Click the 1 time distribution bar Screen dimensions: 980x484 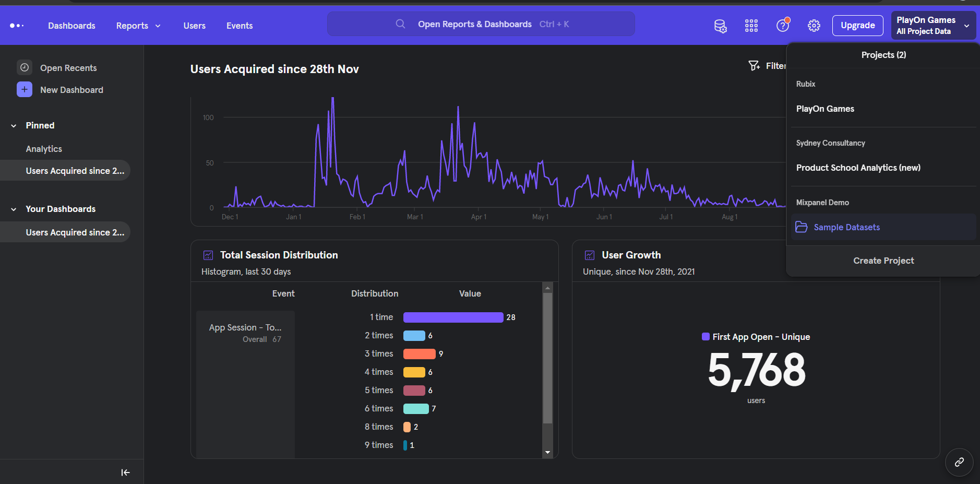click(x=453, y=317)
